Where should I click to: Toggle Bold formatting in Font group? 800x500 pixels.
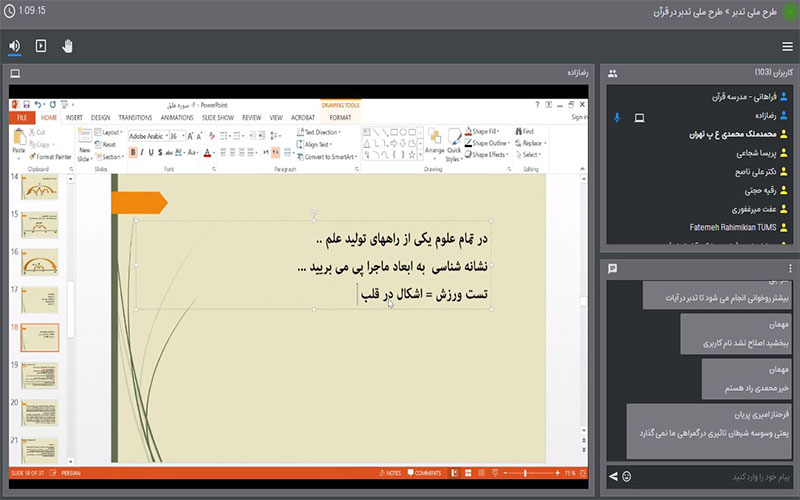133,153
